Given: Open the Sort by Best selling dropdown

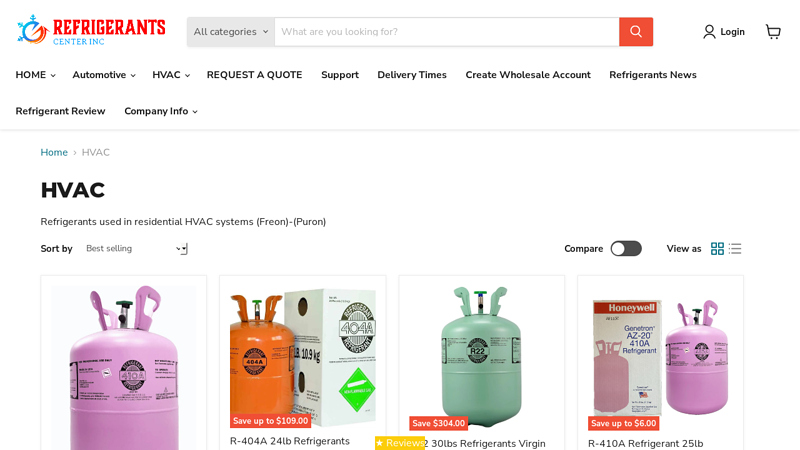Looking at the screenshot, I should click(136, 248).
